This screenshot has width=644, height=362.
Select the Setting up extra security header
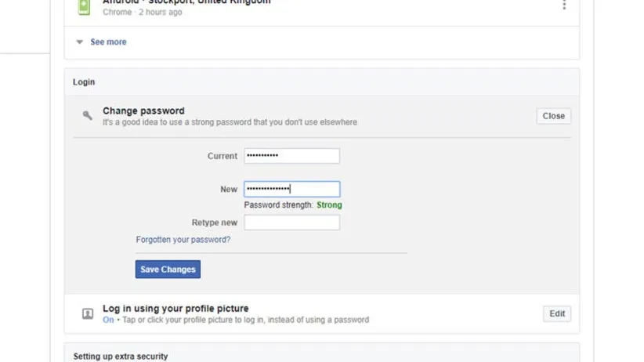[121, 357]
